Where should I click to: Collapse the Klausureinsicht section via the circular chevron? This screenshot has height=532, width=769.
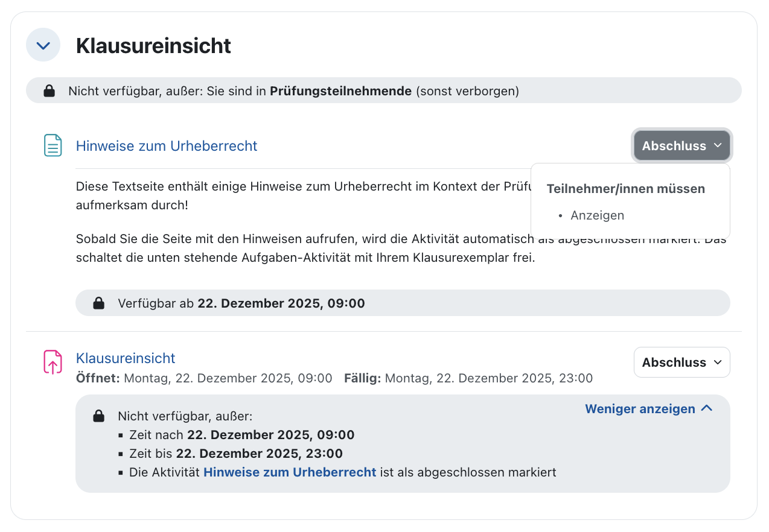click(x=43, y=45)
